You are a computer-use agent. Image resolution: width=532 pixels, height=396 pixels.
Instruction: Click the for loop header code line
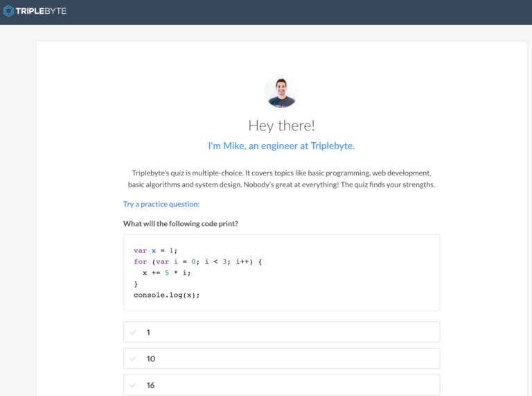coord(198,261)
